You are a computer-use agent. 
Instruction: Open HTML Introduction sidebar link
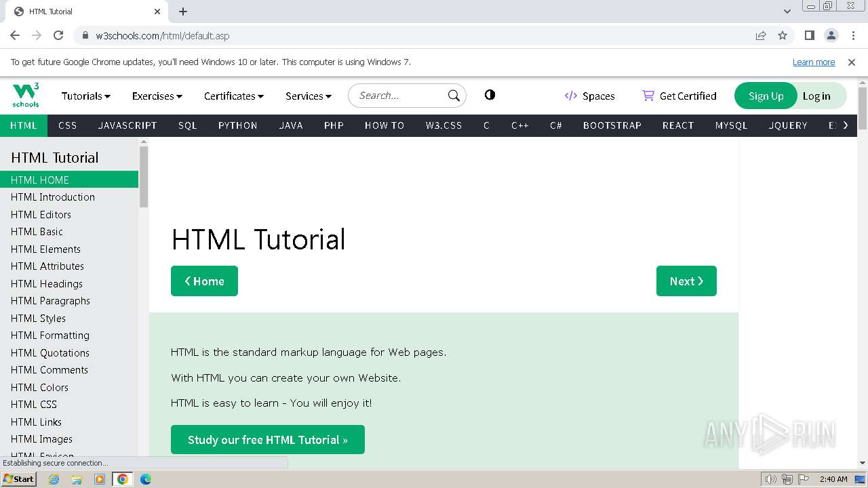(53, 197)
